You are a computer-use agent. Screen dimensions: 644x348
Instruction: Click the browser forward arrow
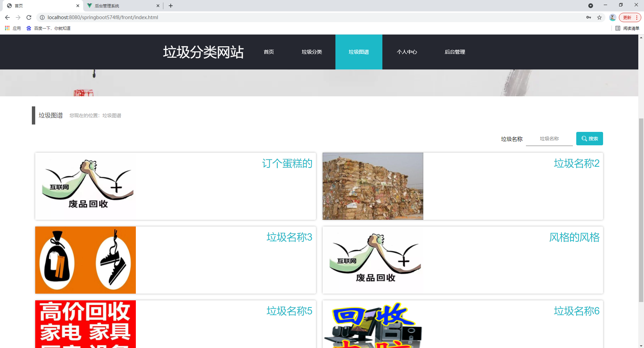18,17
